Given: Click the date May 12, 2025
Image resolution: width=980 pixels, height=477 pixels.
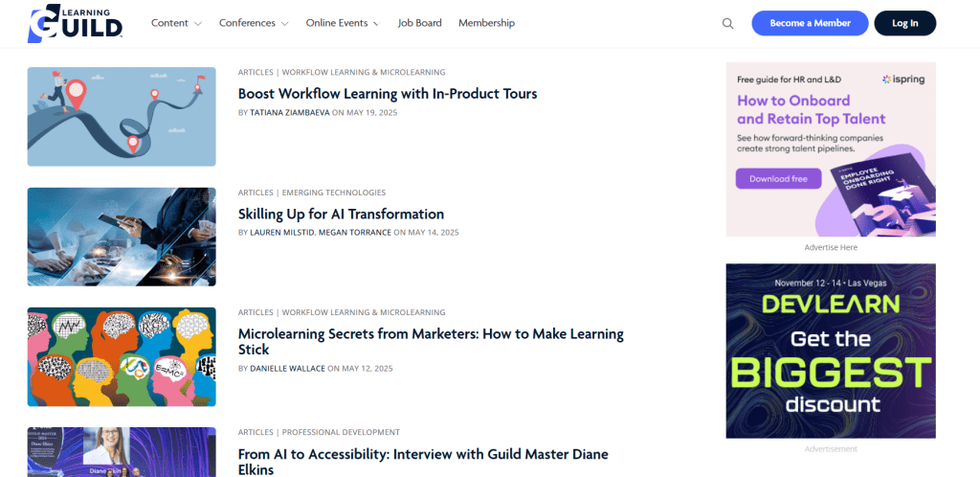Looking at the screenshot, I should [x=367, y=369].
